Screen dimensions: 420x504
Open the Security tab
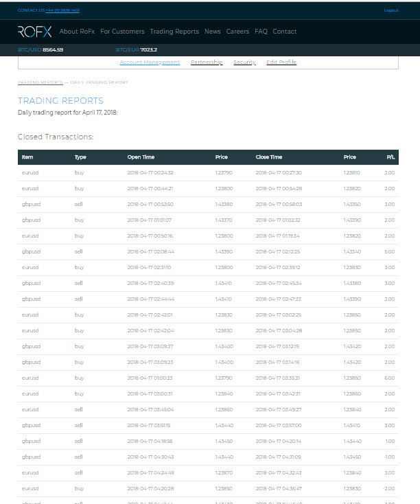click(x=244, y=62)
